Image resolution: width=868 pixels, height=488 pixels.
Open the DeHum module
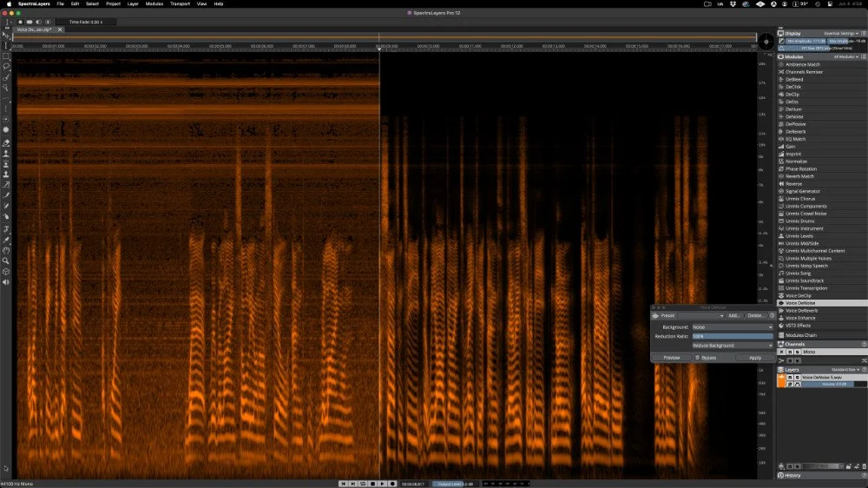coord(793,109)
